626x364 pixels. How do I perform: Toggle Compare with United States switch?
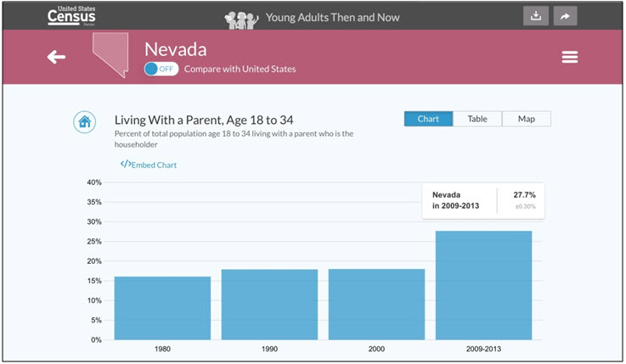161,69
